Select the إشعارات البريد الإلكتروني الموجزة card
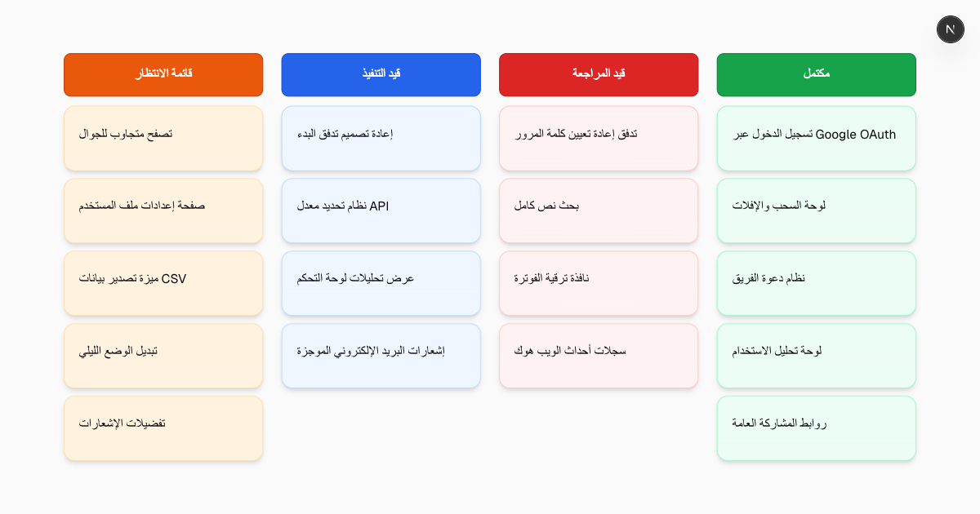980x514 pixels. click(381, 356)
